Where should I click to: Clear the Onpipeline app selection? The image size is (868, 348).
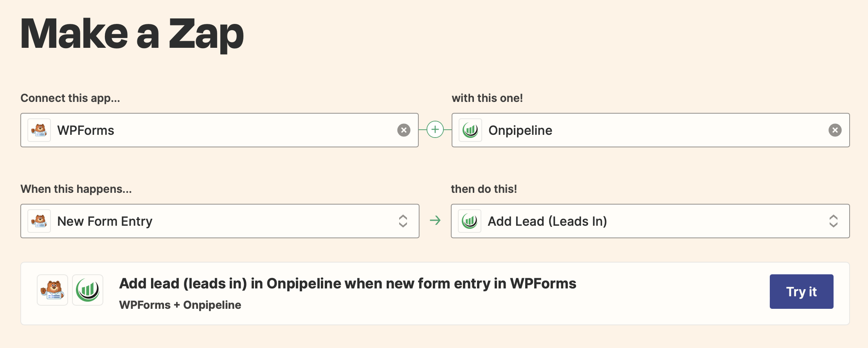835,130
